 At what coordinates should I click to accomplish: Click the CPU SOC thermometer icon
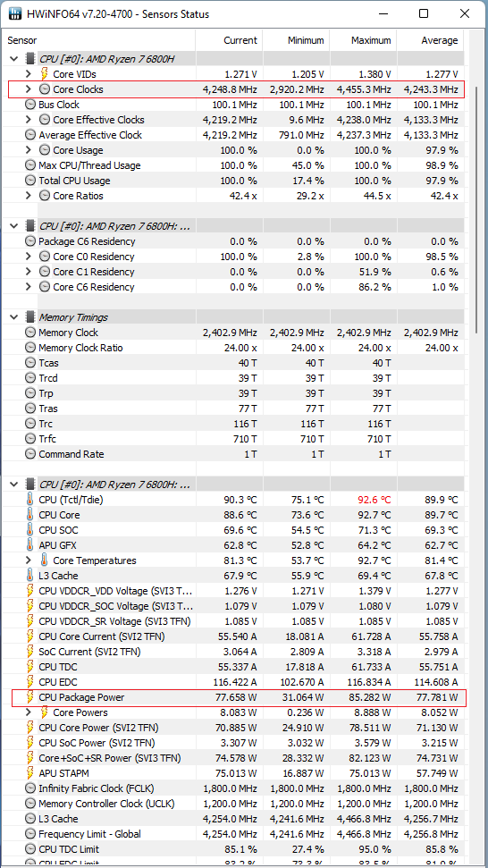point(29,530)
